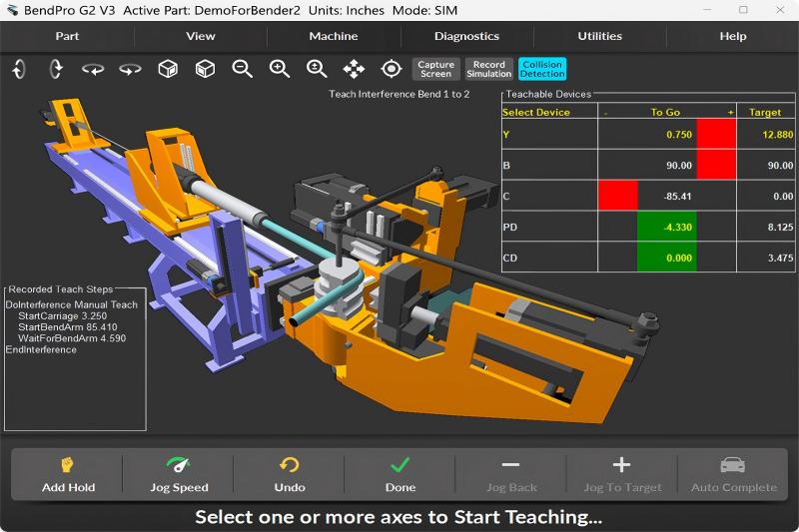This screenshot has width=799, height=532.
Task: Click the leftmost rotate view icon
Action: tap(19, 69)
